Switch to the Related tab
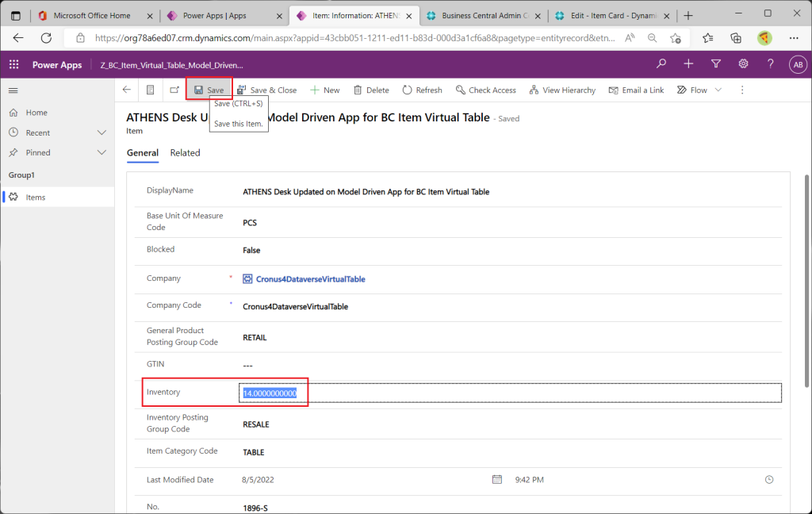 tap(185, 153)
